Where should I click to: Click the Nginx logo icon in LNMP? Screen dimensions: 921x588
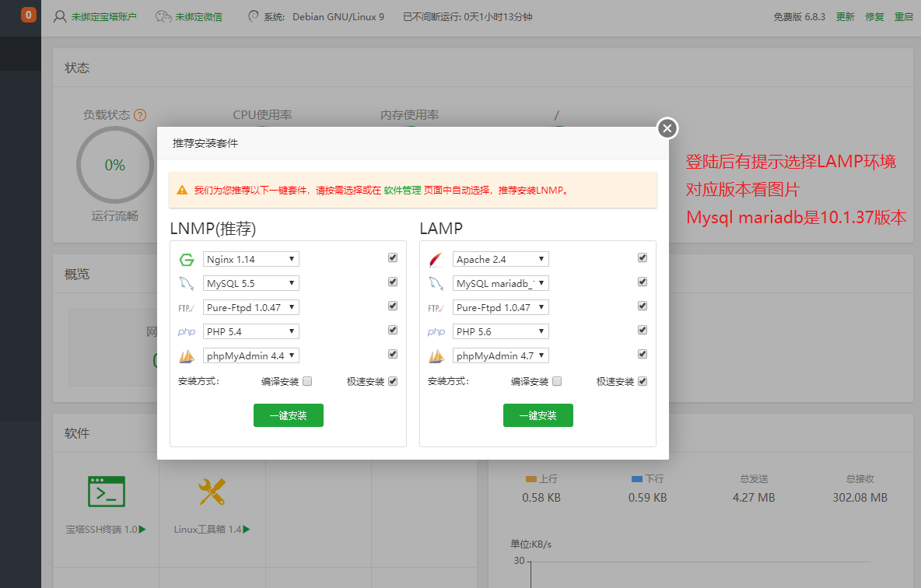point(187,260)
